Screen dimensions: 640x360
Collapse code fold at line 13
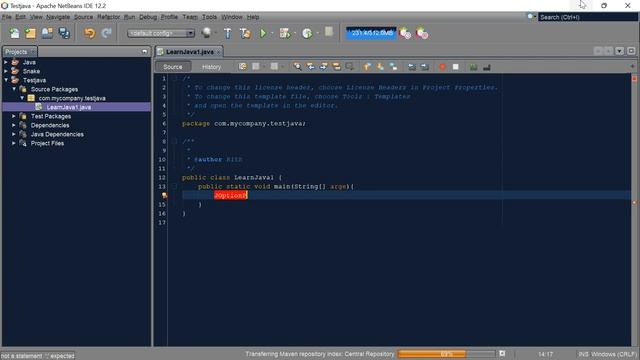coord(175,187)
